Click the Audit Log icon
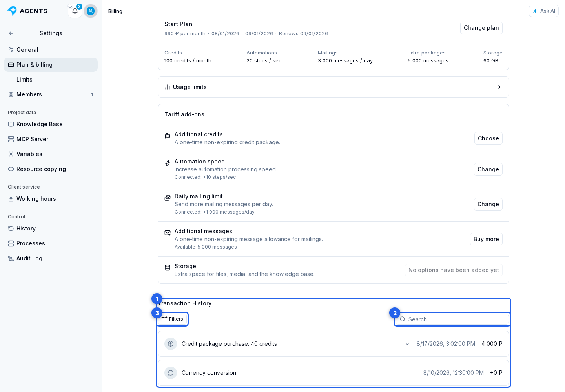The height and width of the screenshot is (392, 565). tap(11, 258)
